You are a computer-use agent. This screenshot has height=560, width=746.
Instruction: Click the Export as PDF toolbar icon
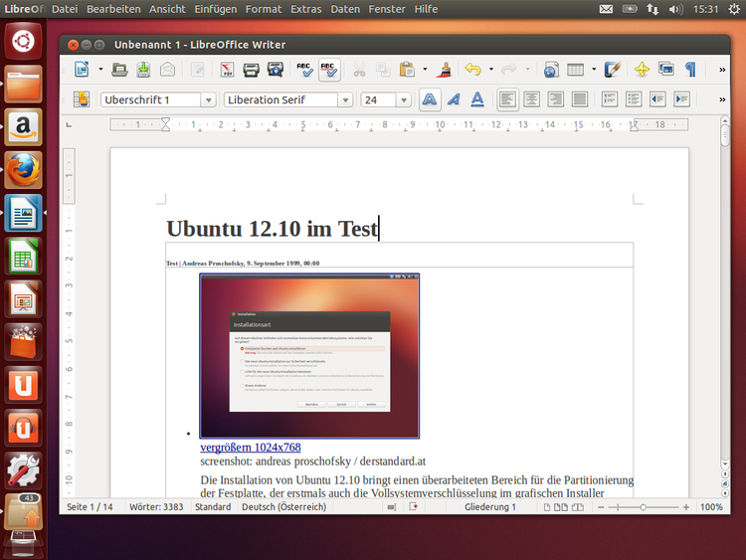[x=226, y=70]
